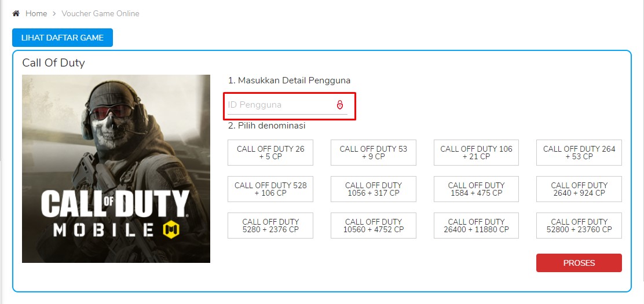Choose CALL OFF DUTY 1584 + 475 CP
Screen dimensions: 644x304
pyautogui.click(x=476, y=189)
